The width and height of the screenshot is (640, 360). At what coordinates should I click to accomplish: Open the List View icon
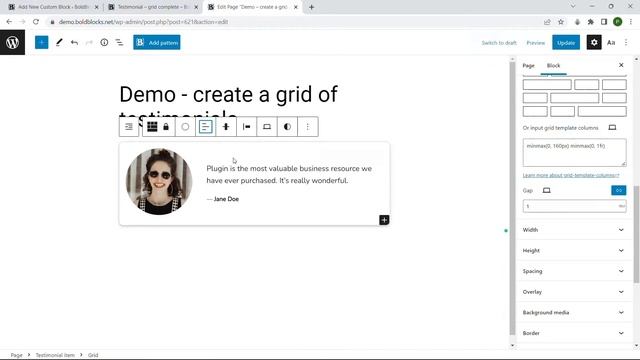tap(119, 42)
